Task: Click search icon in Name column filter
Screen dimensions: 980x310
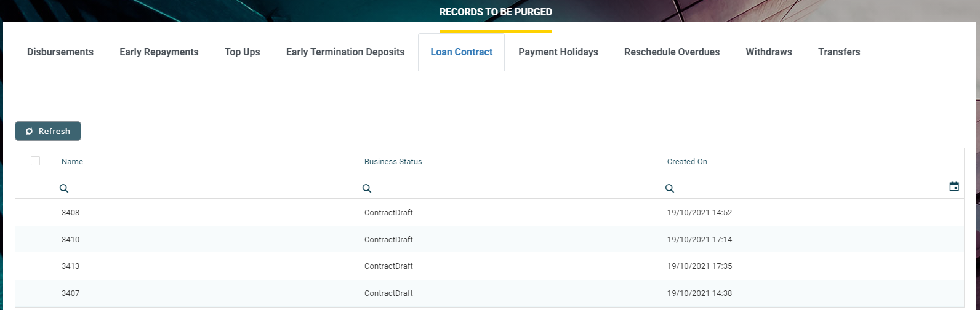Action: 64,188
